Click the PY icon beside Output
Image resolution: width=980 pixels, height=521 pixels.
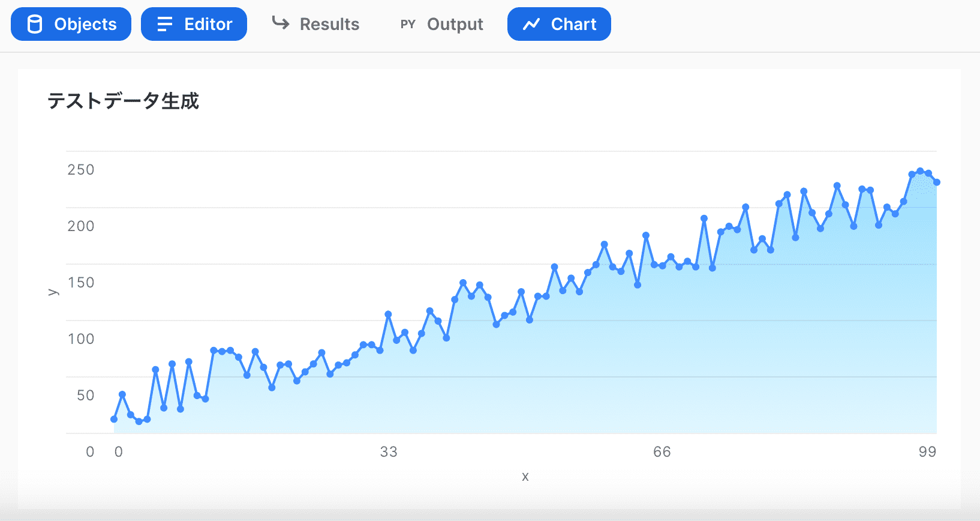coord(408,25)
